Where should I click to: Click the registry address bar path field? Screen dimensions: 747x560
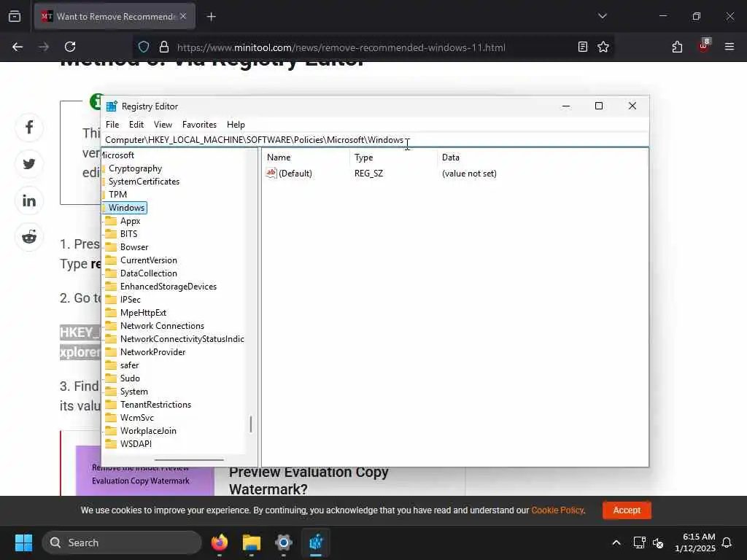pos(375,139)
